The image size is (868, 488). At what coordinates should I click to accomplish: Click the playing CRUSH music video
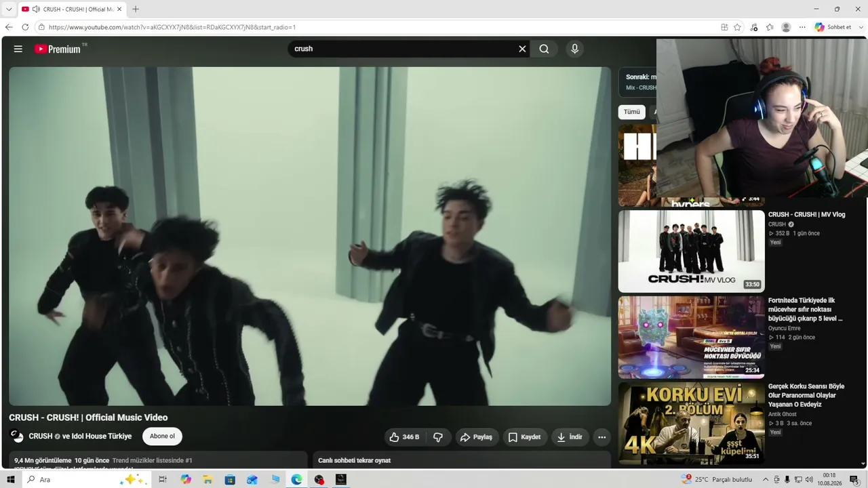[310, 236]
